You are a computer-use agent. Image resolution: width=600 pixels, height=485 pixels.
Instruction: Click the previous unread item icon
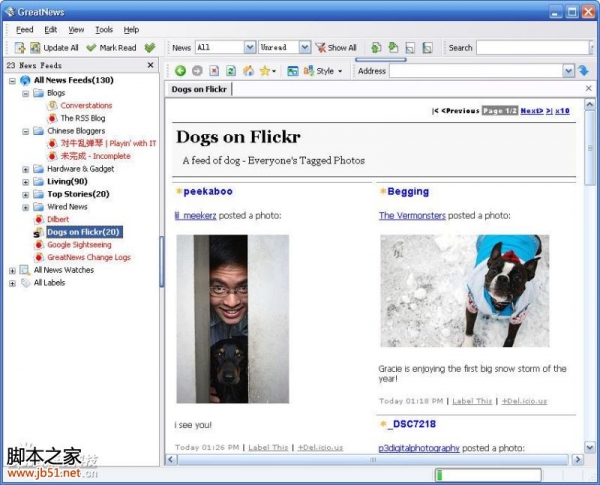point(376,48)
